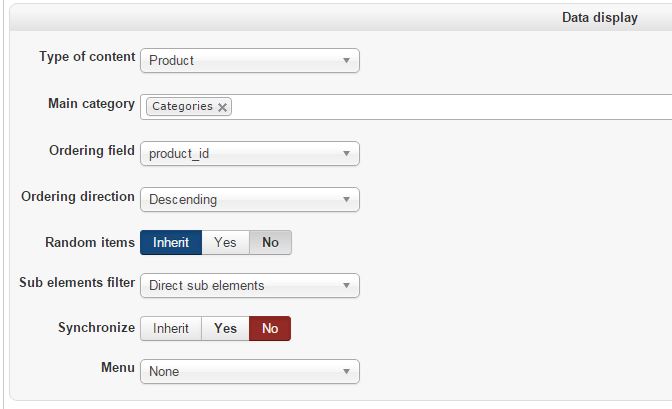Expand the Ordering direction dropdown
Image resolution: width=672 pixels, height=409 pixels.
249,199
